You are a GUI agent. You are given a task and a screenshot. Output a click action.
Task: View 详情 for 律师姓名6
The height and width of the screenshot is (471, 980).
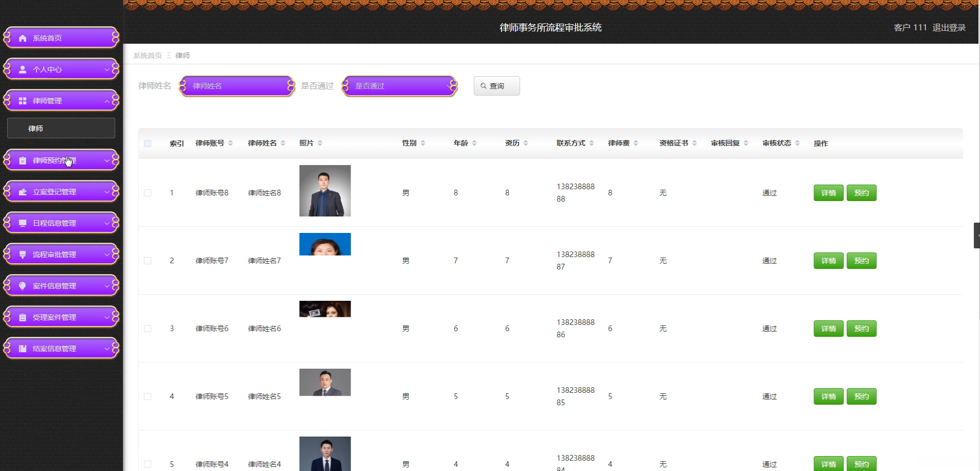coord(828,329)
